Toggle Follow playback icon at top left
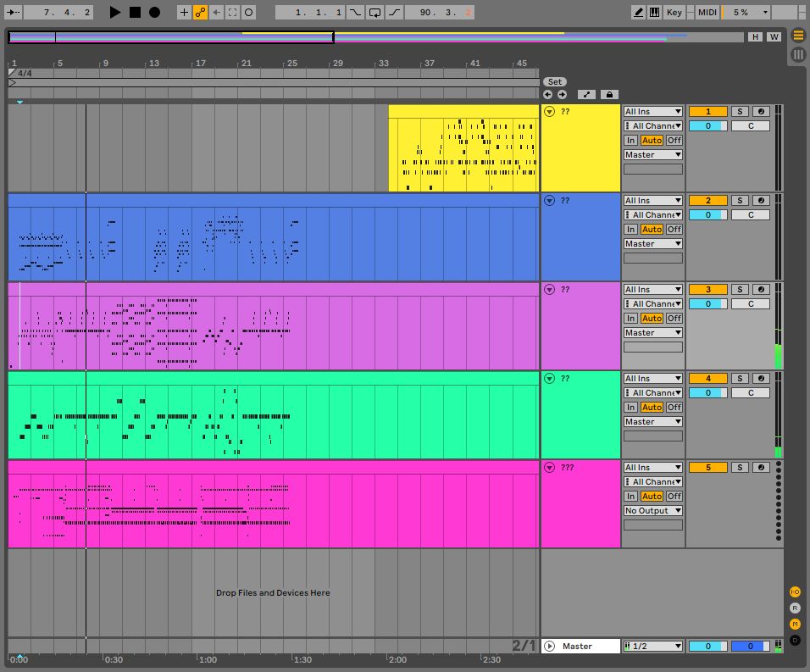The height and width of the screenshot is (672, 810). 14,13
